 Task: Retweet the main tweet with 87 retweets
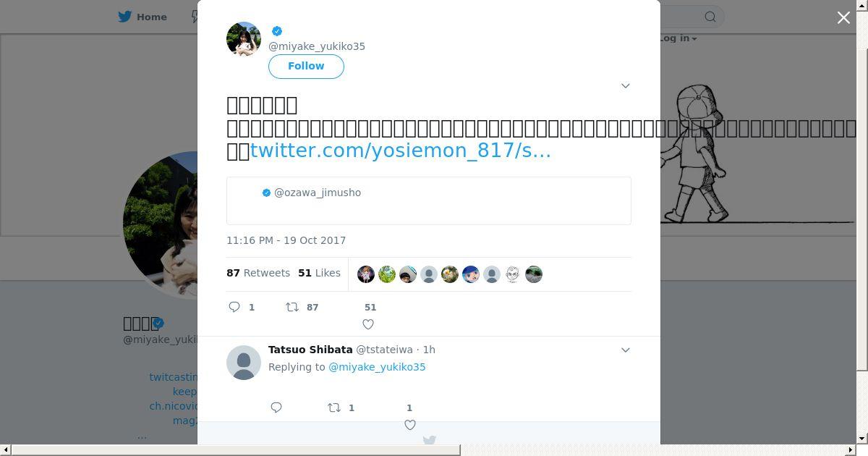(292, 307)
